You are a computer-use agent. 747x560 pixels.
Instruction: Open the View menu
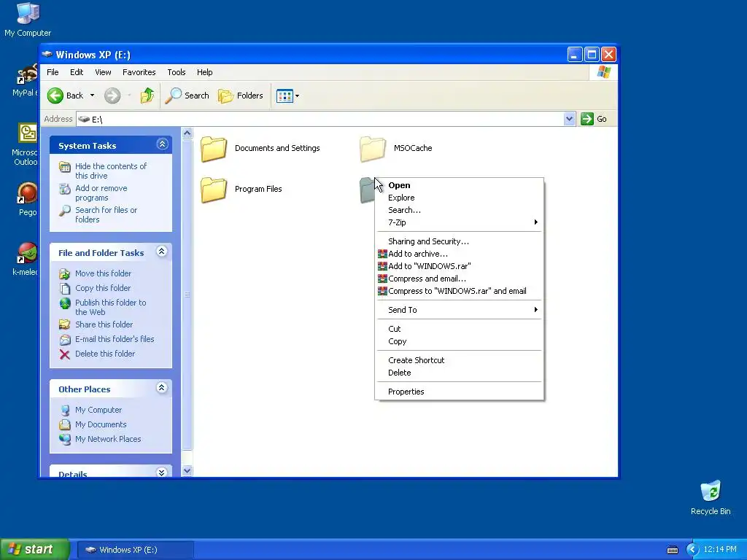click(103, 72)
